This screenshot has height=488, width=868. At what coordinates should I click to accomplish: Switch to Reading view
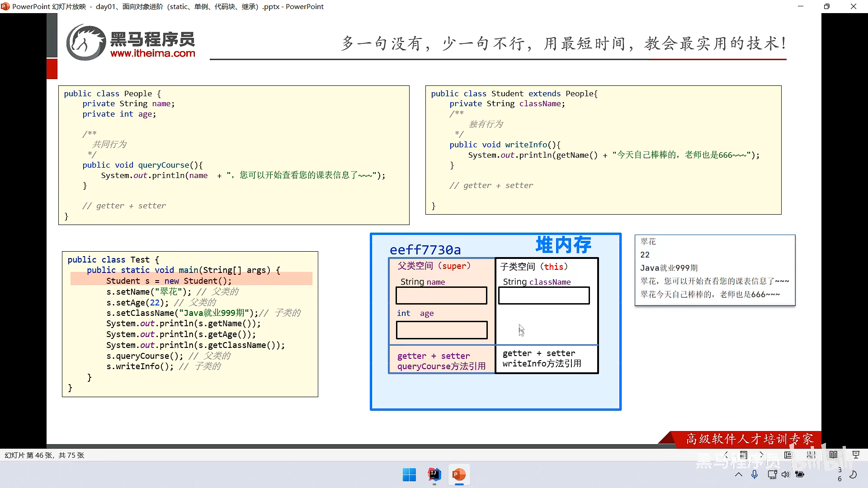tap(833, 455)
